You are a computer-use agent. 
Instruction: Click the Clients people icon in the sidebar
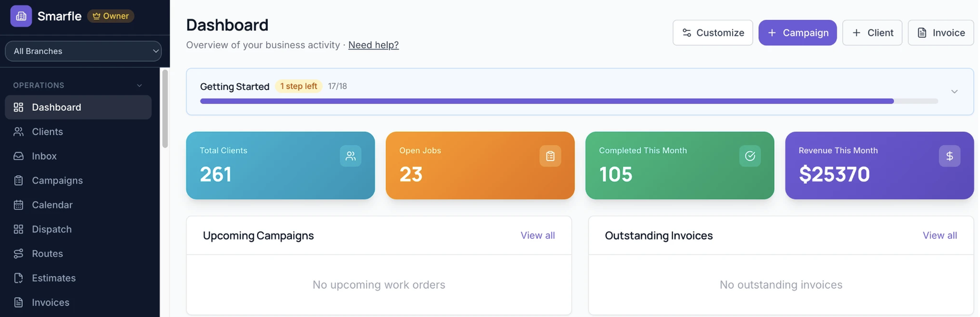click(19, 131)
